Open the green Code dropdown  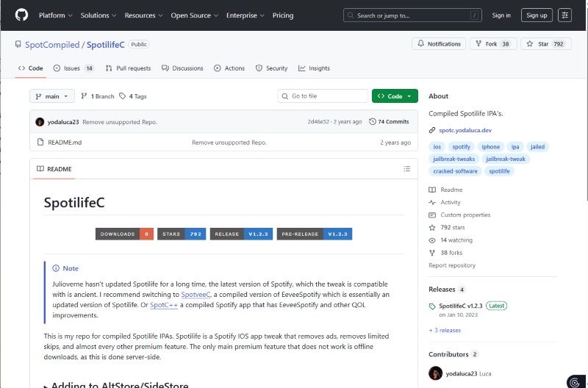(395, 96)
